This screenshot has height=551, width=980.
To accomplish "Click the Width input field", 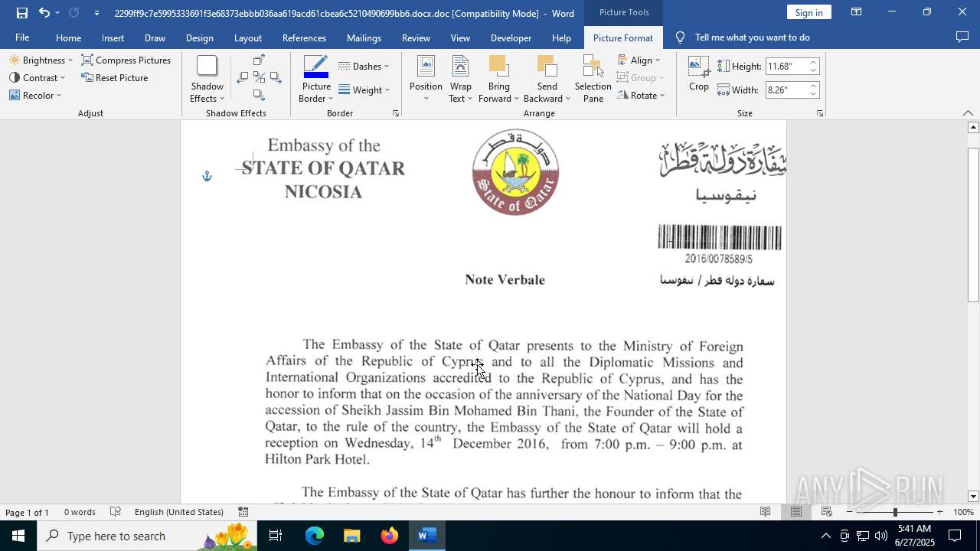I will [x=786, y=90].
